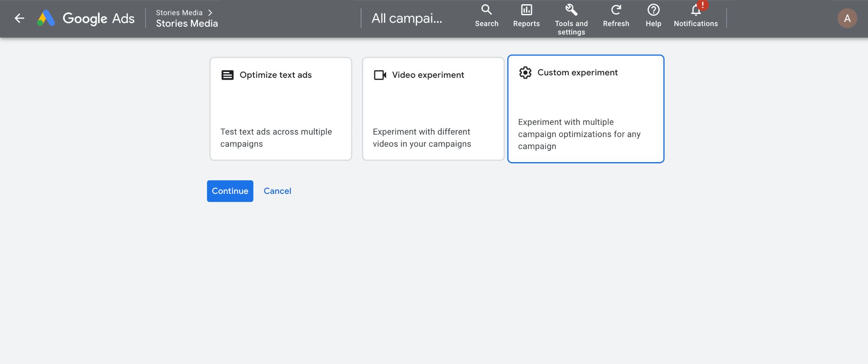Click the Optimize text ads icon
This screenshot has height=364, width=868.
click(228, 75)
